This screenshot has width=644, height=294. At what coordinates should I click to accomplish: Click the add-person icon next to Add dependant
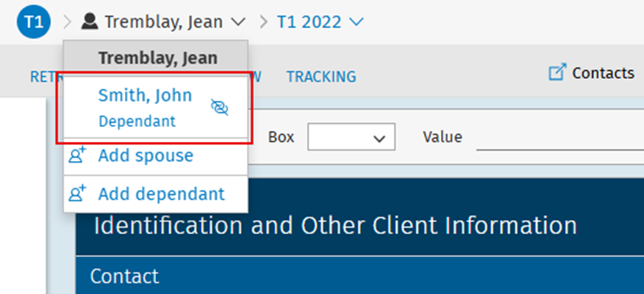(78, 194)
